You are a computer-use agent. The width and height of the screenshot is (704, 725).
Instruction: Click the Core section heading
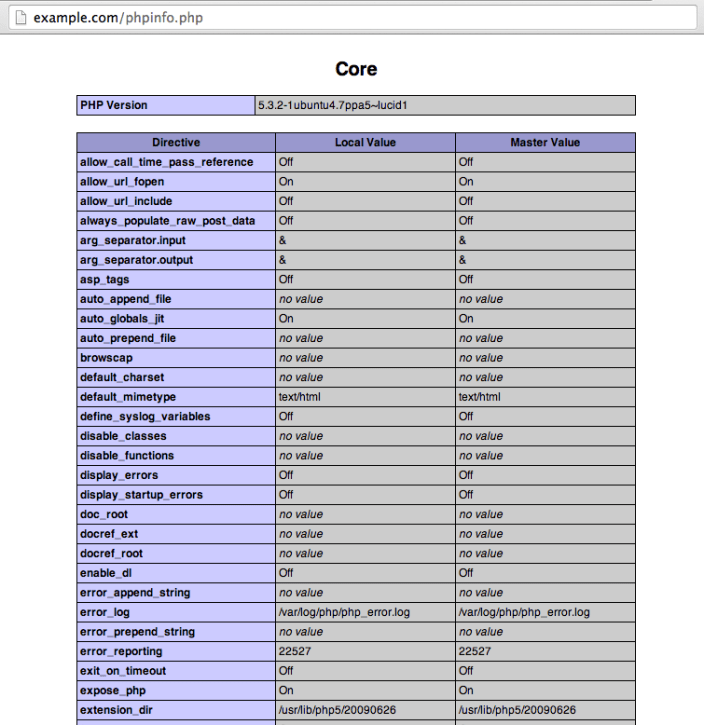[x=356, y=69]
